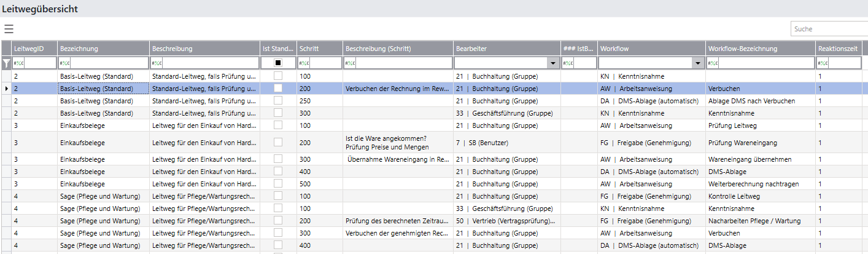Check Ist Standard for Basis-Leitweg step 100
The image size is (868, 254).
(278, 76)
